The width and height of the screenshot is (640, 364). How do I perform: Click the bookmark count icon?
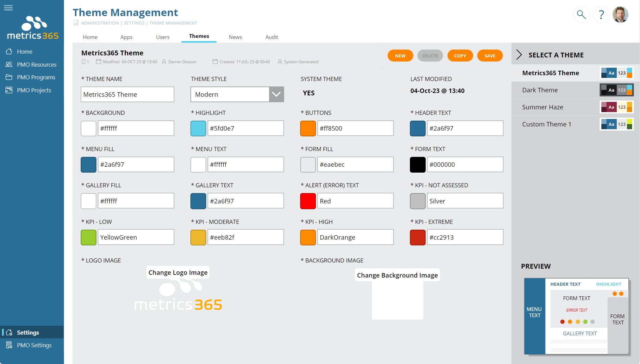click(83, 62)
